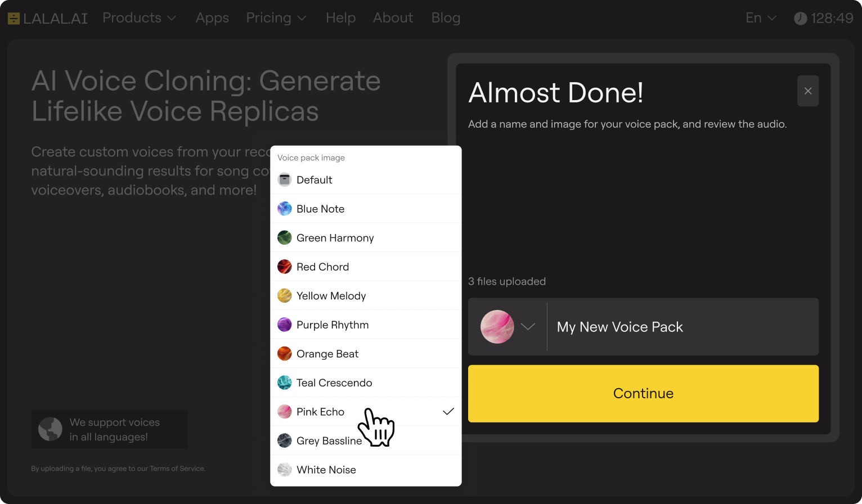Expand the Pricing dropdown

(276, 17)
